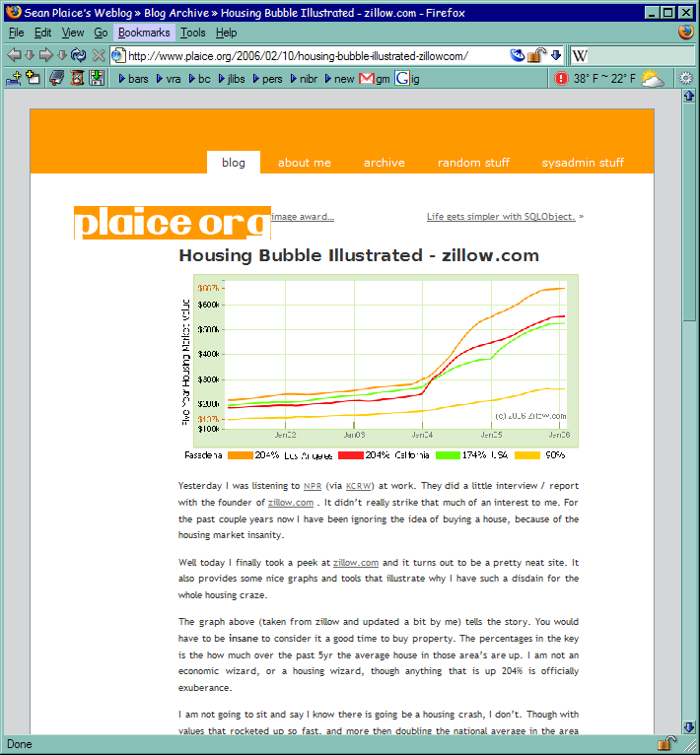
Task: Expand the 'jlibs' bookmark folder
Action: pos(232,79)
